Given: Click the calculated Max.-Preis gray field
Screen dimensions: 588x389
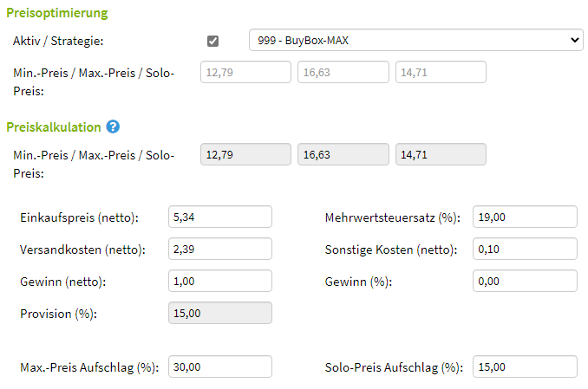Looking at the screenshot, I should 343,154.
